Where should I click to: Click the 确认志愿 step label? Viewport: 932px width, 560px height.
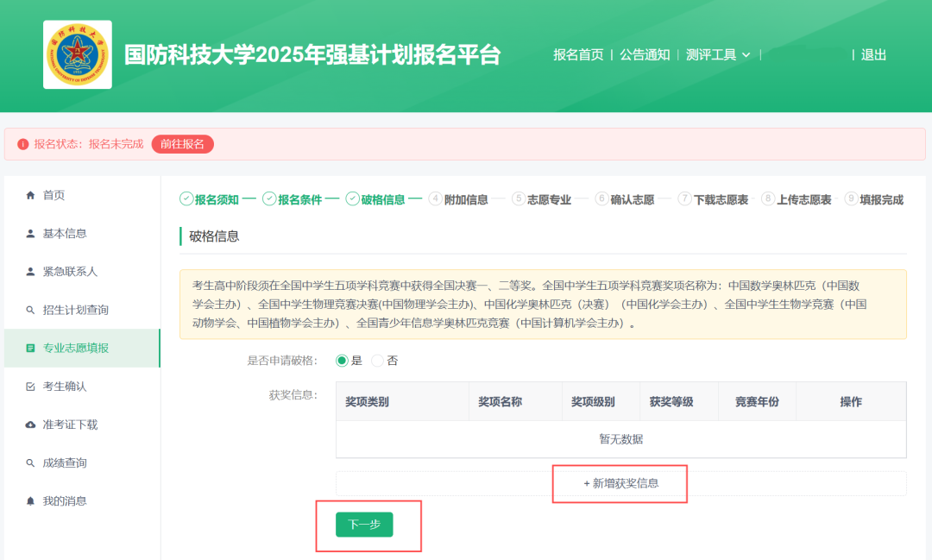(x=633, y=199)
